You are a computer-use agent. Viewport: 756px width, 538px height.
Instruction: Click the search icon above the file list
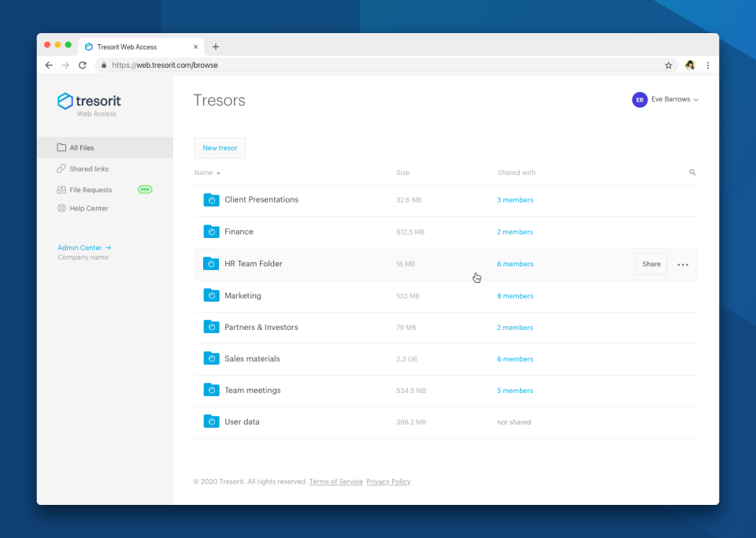point(691,172)
